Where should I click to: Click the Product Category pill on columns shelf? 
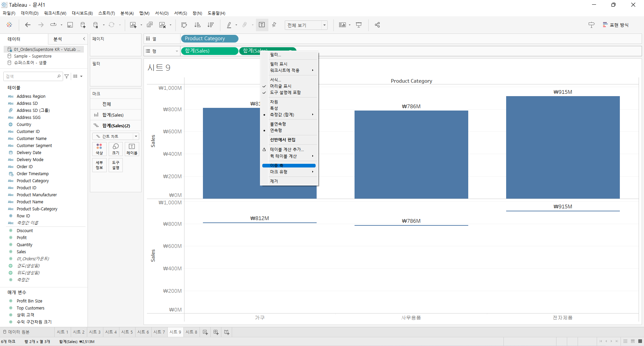210,39
